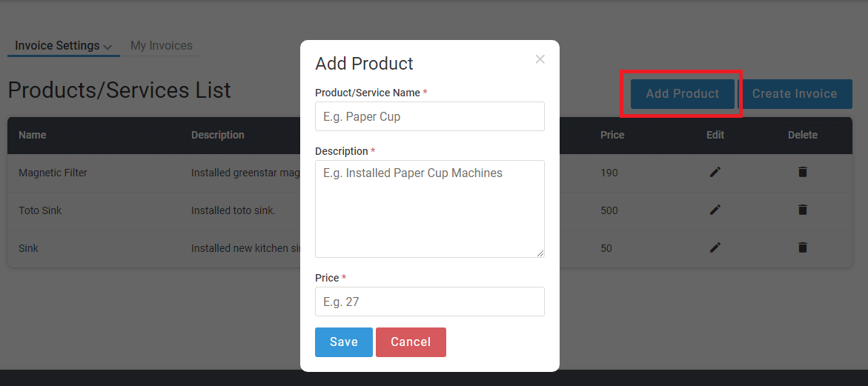The height and width of the screenshot is (386, 868).
Task: Click inside the Description text area
Action: [x=430, y=209]
